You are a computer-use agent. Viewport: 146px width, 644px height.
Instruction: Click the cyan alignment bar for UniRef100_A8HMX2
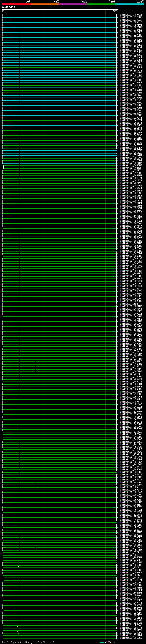60,15
